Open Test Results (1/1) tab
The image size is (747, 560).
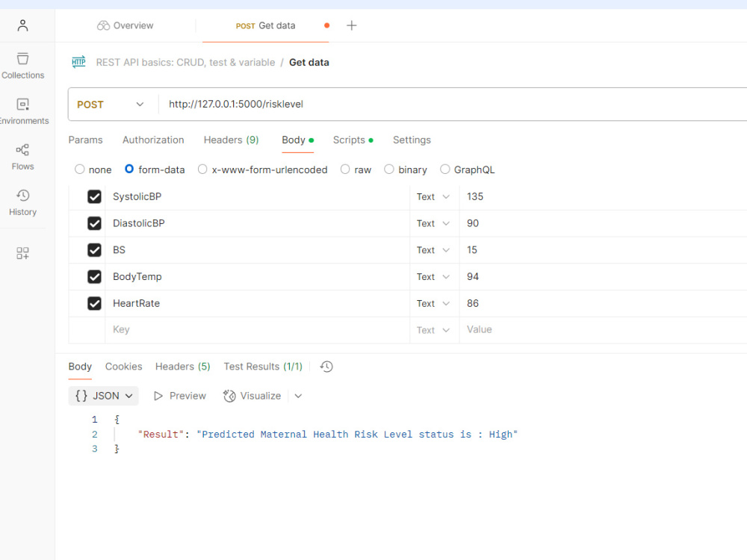coord(263,367)
